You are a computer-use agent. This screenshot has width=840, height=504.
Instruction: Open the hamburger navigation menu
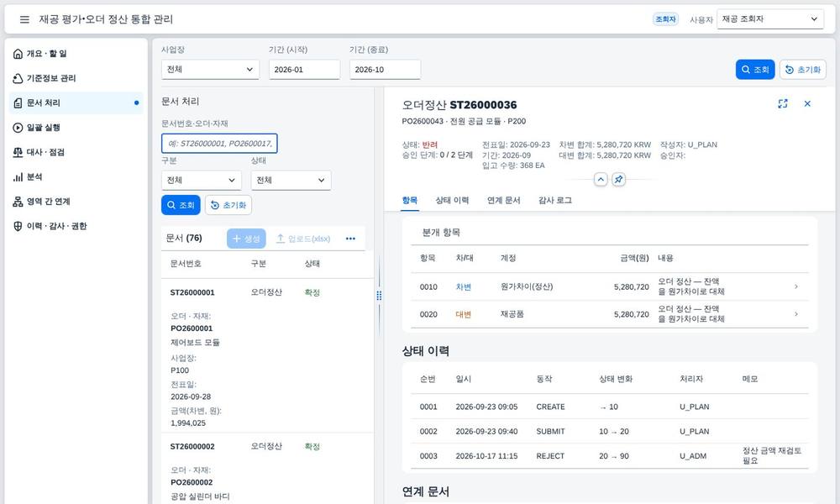point(24,19)
